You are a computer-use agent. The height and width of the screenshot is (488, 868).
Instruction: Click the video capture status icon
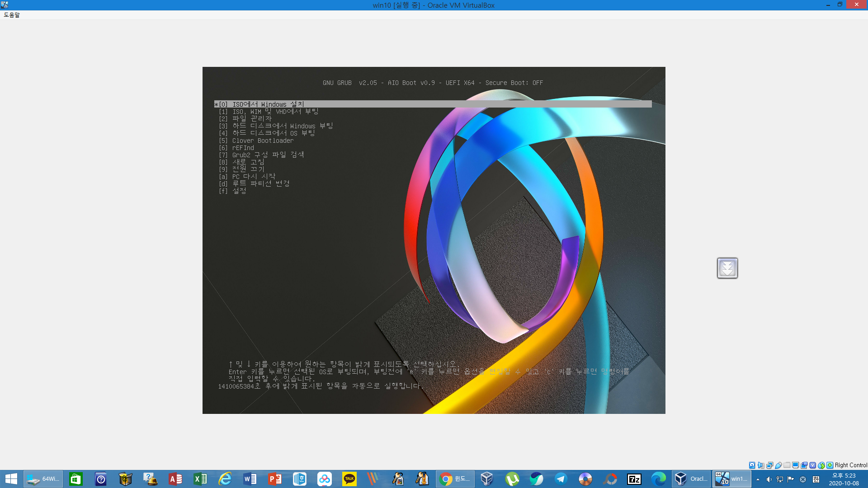click(804, 465)
